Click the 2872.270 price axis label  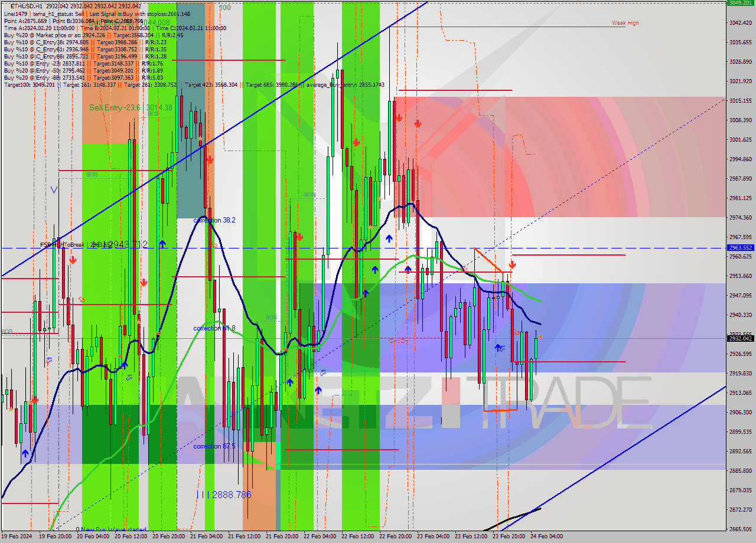click(740, 509)
